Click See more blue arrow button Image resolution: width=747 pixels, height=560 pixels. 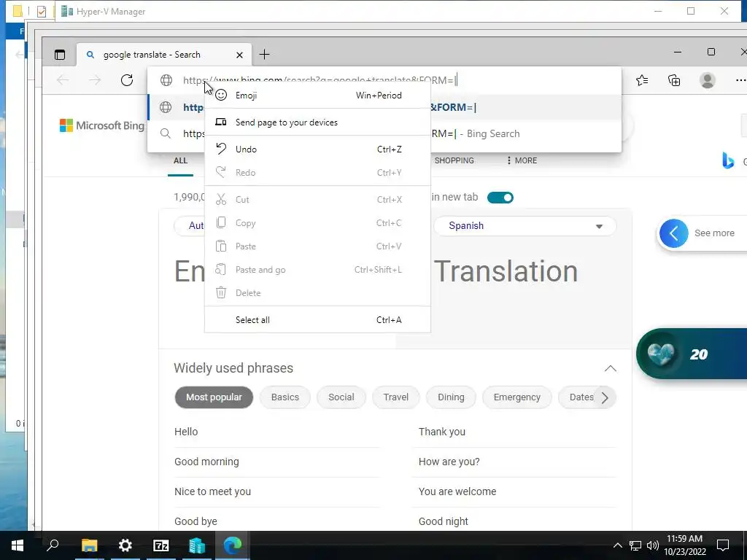click(673, 233)
